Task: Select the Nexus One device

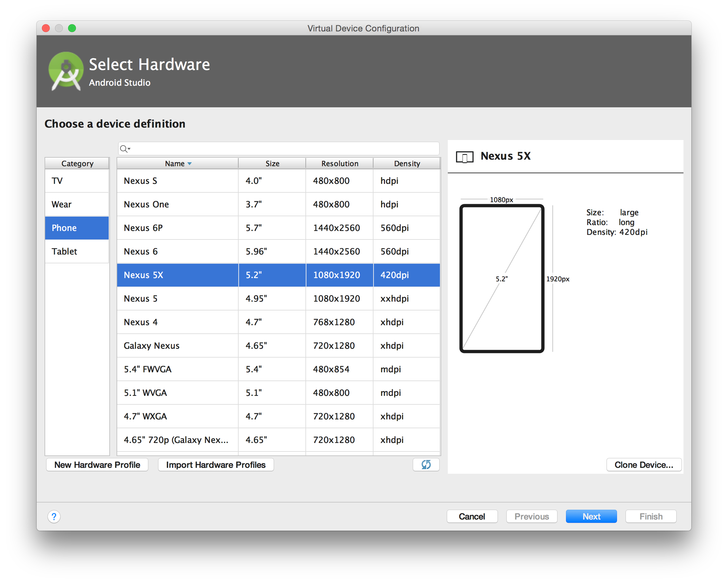Action: [279, 204]
